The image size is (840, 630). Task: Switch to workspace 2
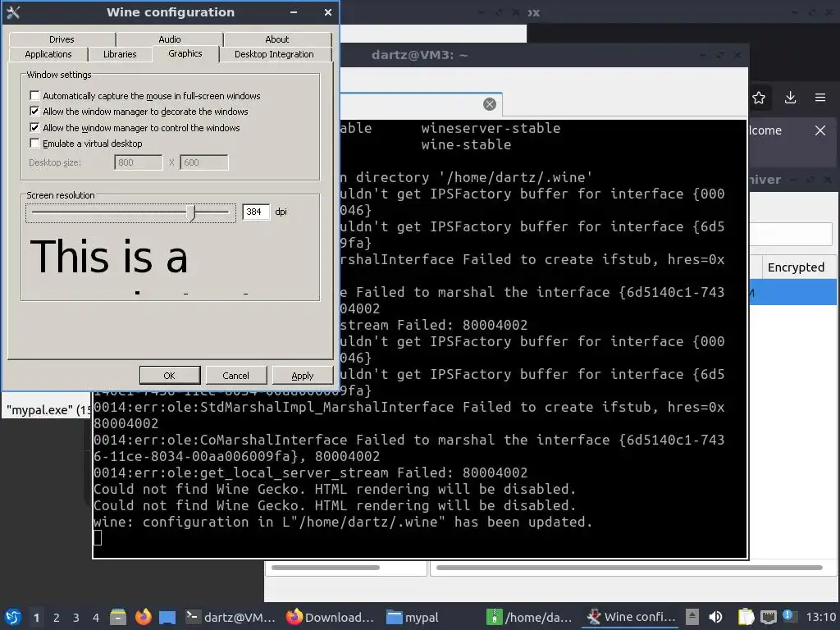(x=57, y=618)
